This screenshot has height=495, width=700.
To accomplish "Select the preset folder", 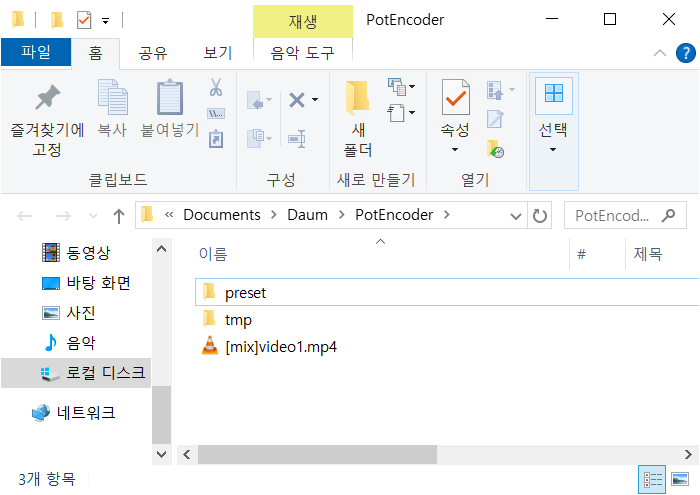I will [447, 292].
